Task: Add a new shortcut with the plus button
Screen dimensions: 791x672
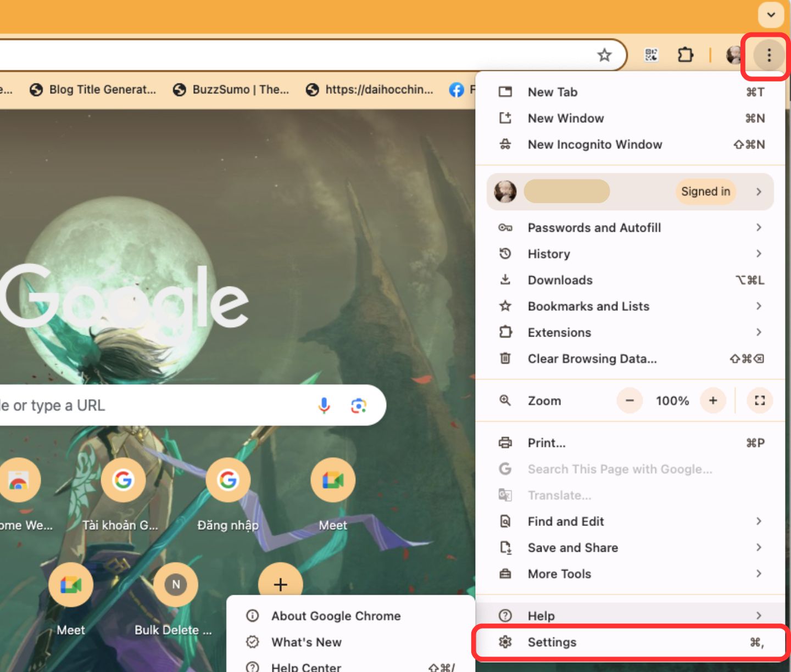Action: pos(280,584)
